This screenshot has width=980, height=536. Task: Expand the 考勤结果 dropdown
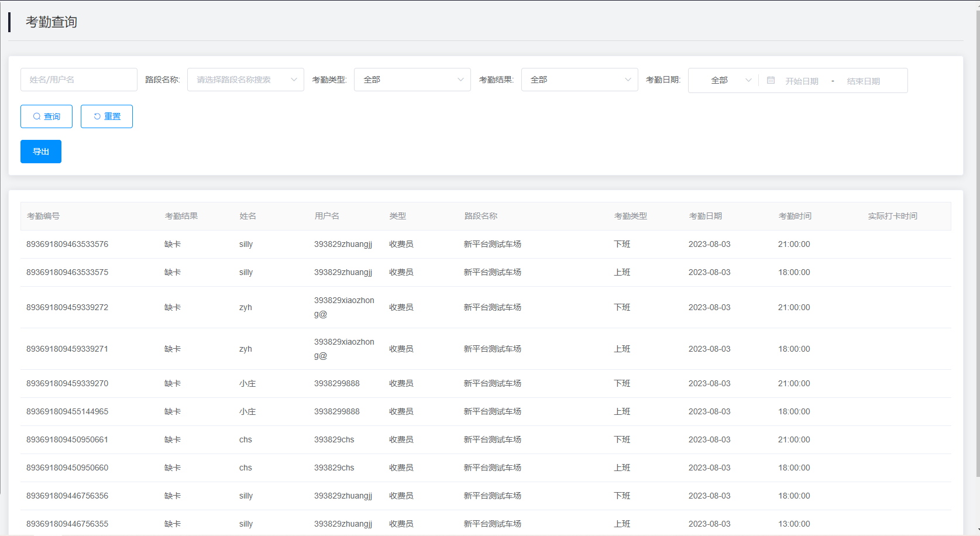tap(579, 80)
